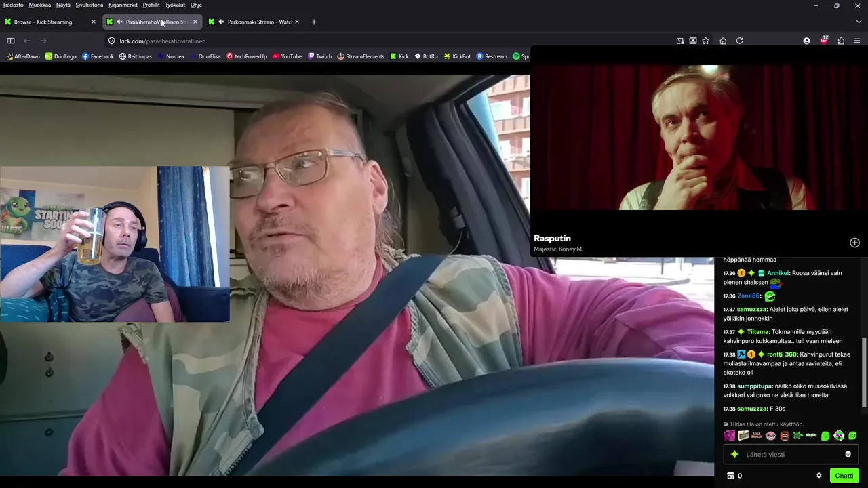Image resolution: width=868 pixels, height=488 pixels.
Task: Open the chat shop icon
Action: (x=730, y=476)
